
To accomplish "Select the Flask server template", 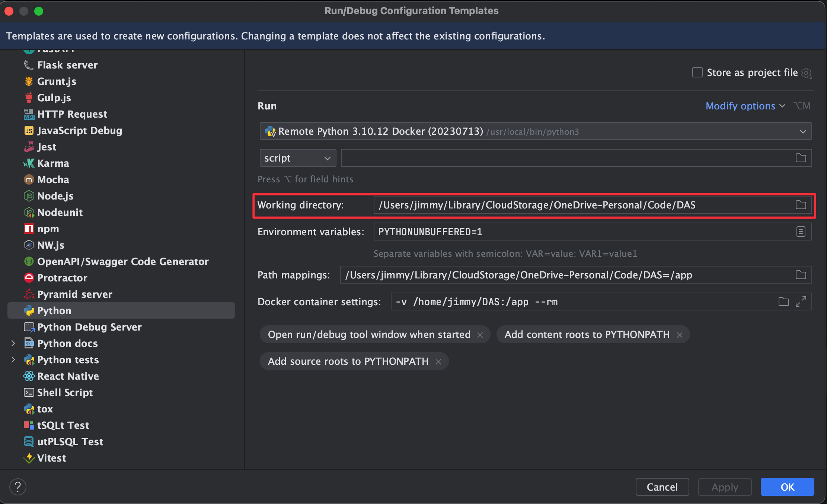I will 67,65.
